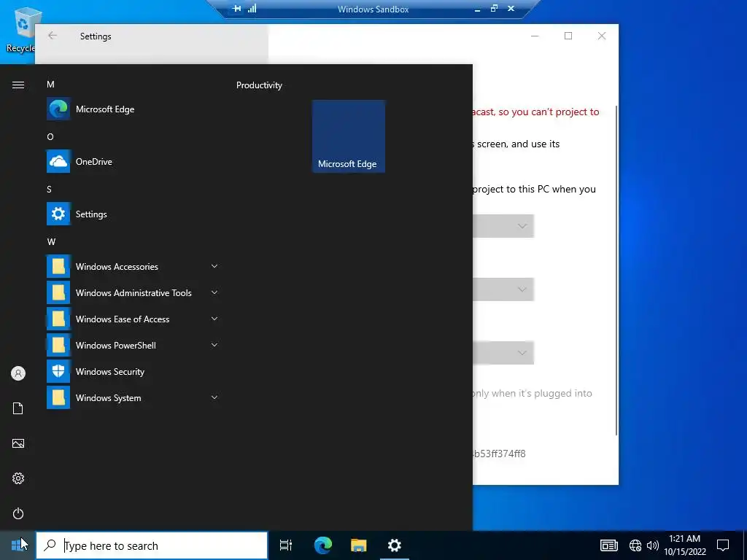Viewport: 747px width, 560px height.
Task: Expand Windows PowerShell folder chevron
Action: coord(214,345)
